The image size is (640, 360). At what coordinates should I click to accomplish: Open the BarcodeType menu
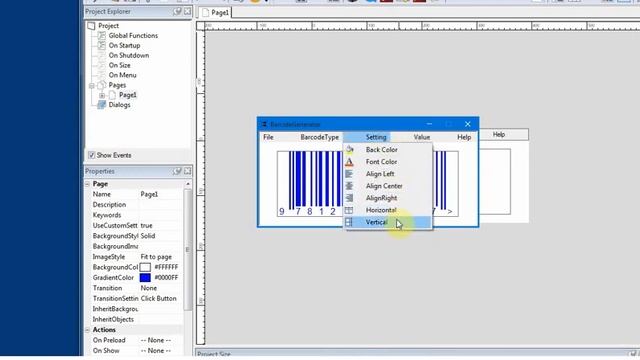point(320,137)
